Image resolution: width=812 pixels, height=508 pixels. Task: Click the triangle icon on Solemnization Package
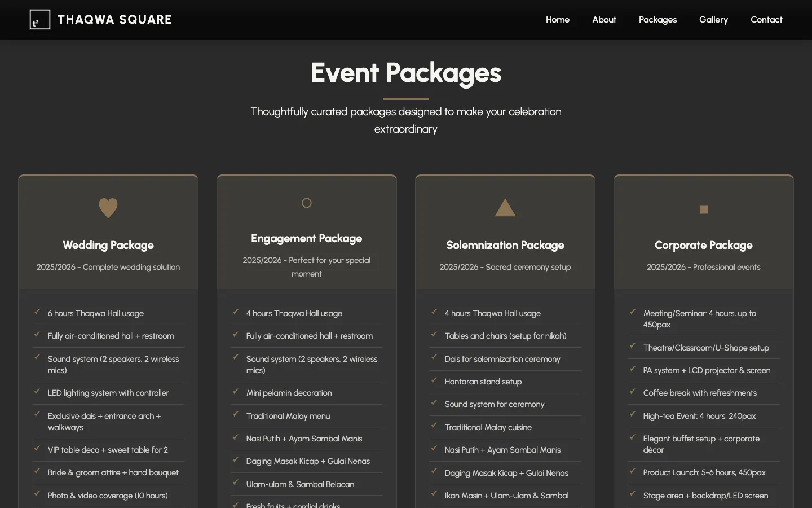click(505, 208)
